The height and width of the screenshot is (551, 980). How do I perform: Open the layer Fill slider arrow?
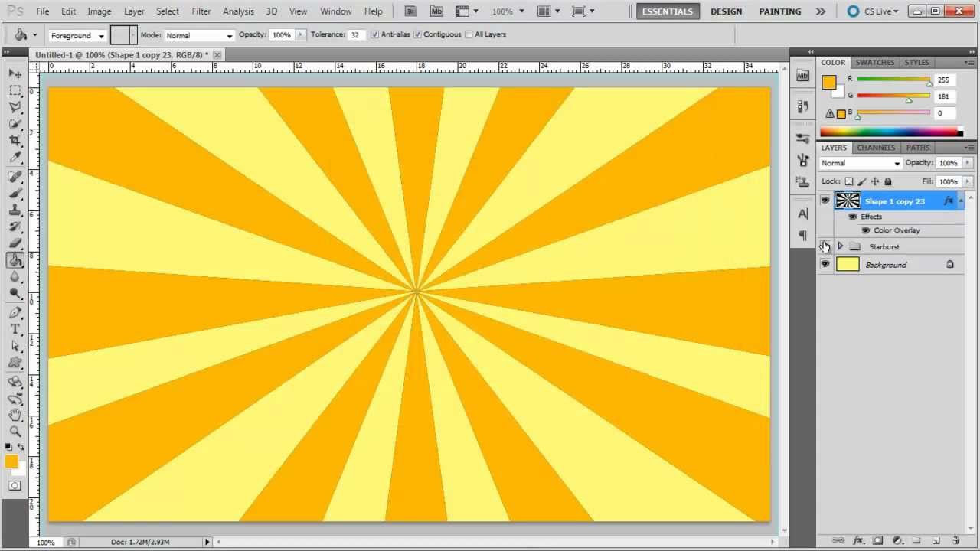(x=967, y=181)
